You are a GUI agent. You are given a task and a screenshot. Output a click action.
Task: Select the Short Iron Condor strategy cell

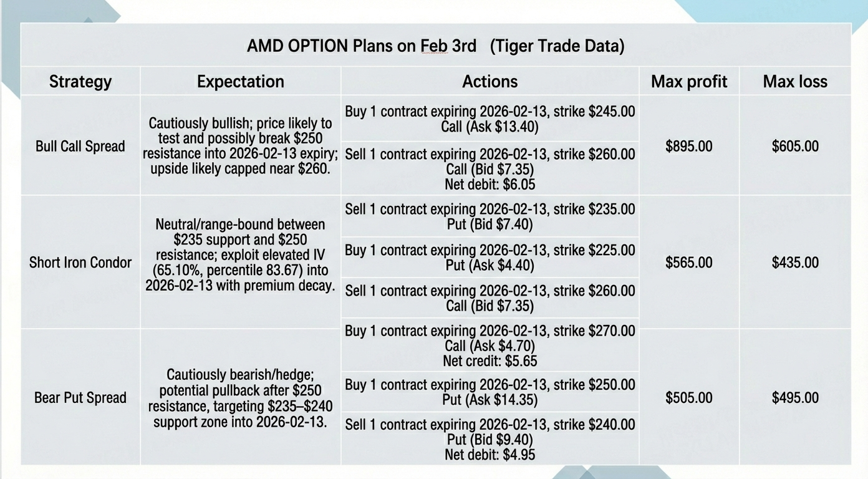click(80, 263)
